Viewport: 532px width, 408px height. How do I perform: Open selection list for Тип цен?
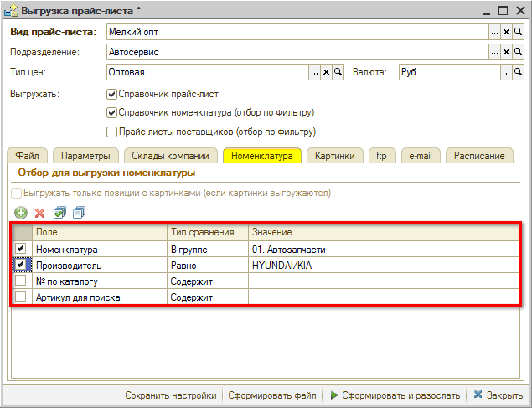coord(314,72)
